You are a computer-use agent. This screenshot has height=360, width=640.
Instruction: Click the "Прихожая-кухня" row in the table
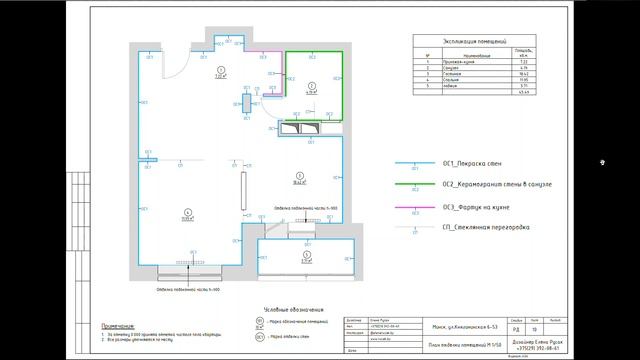tap(474, 62)
